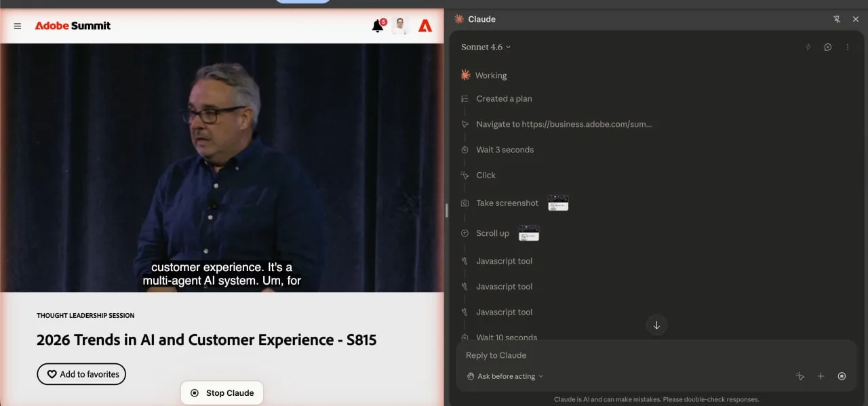
Task: Click the camera icon beside Take screenshot
Action: pyautogui.click(x=465, y=203)
